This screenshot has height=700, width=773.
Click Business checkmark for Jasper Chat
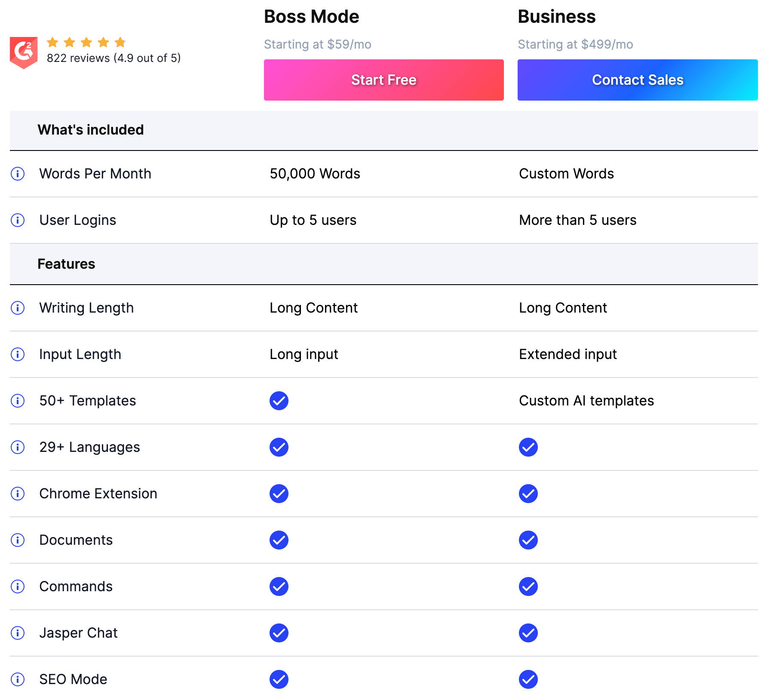tap(528, 633)
